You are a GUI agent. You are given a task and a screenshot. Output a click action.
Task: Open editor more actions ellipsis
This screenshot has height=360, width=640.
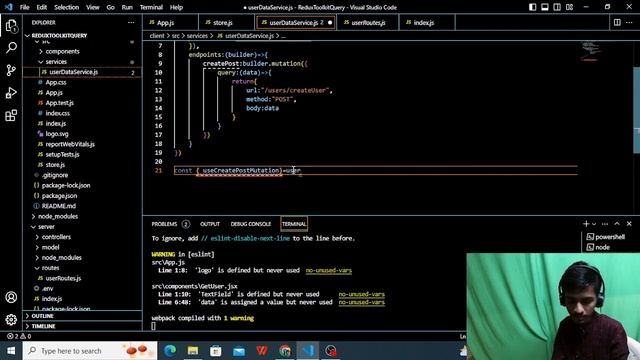629,22
